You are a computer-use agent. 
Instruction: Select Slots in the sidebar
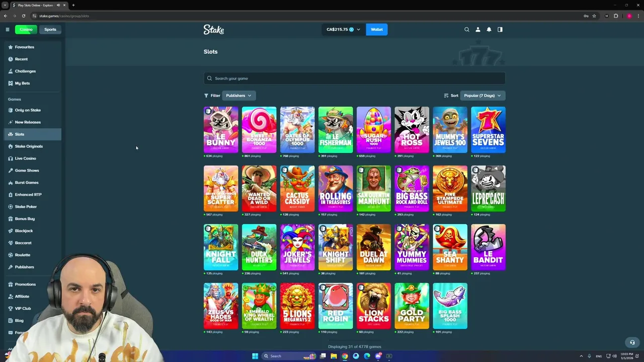[x=33, y=134]
